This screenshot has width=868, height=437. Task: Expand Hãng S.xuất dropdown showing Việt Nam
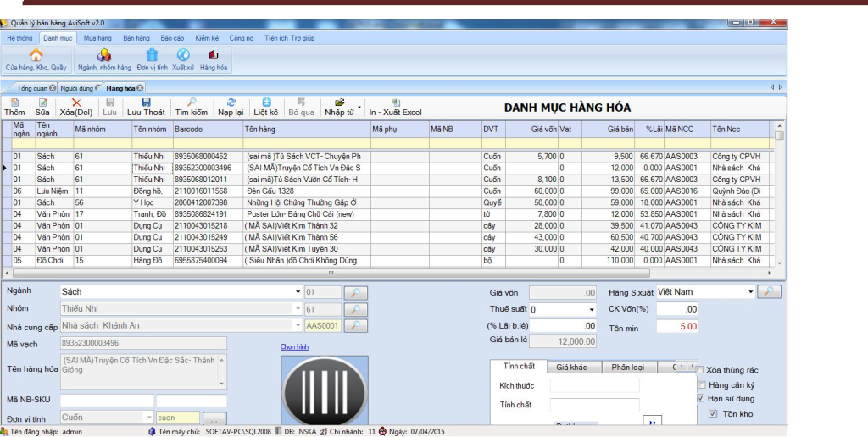point(749,292)
